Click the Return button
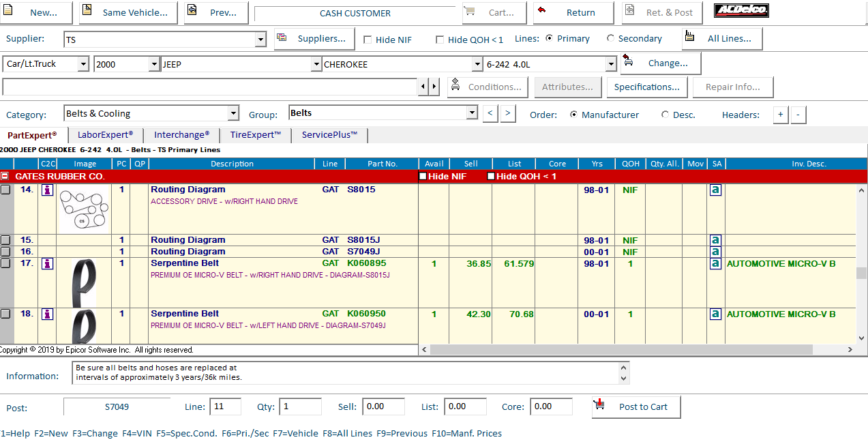The height and width of the screenshot is (444, 868). pos(573,12)
